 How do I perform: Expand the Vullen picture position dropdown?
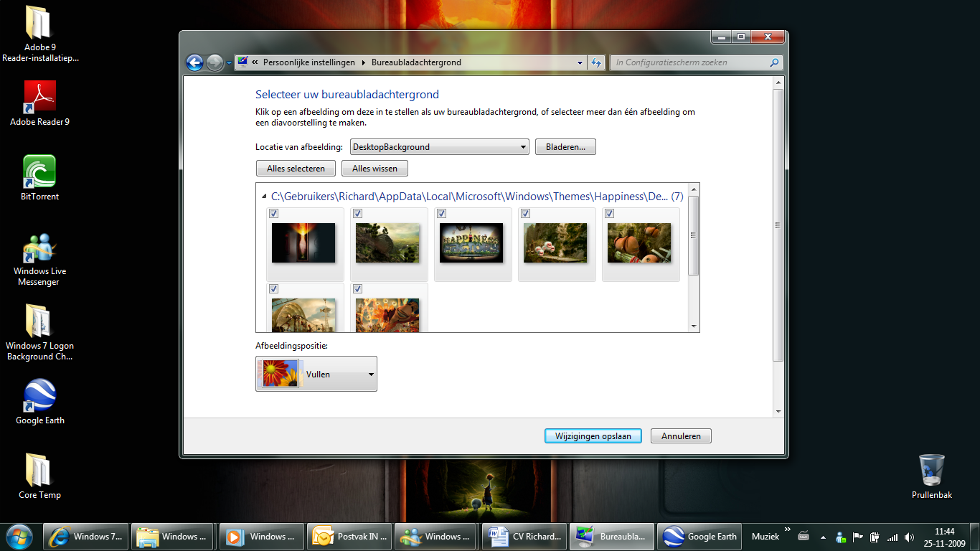(x=316, y=374)
